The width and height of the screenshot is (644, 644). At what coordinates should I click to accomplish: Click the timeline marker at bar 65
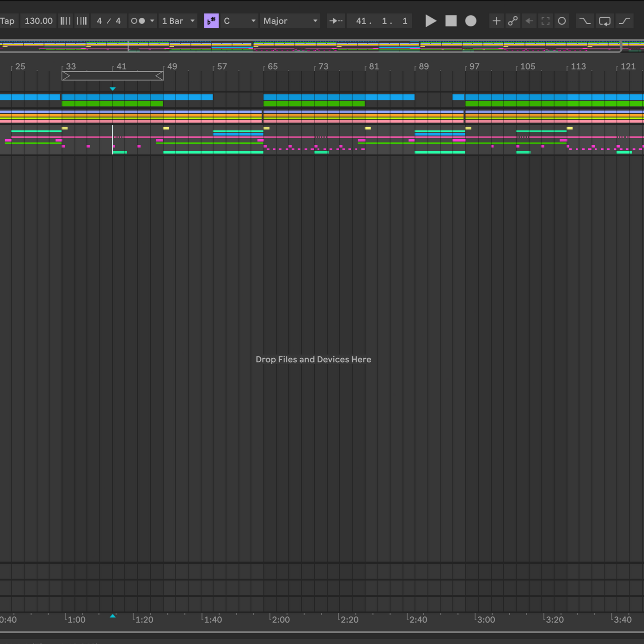coord(272,67)
